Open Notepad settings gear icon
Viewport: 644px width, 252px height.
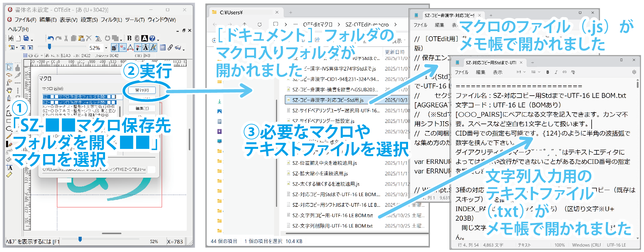[634, 72]
